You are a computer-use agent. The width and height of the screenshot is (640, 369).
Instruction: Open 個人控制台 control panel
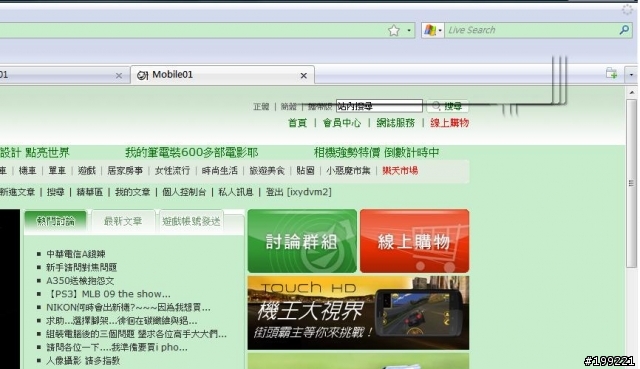184,192
